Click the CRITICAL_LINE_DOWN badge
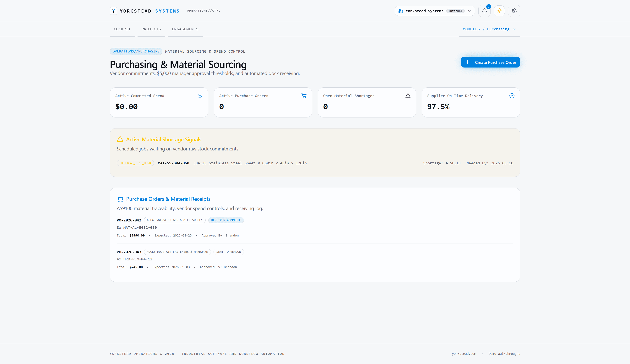Screen dimensions: 630x364 135,163
